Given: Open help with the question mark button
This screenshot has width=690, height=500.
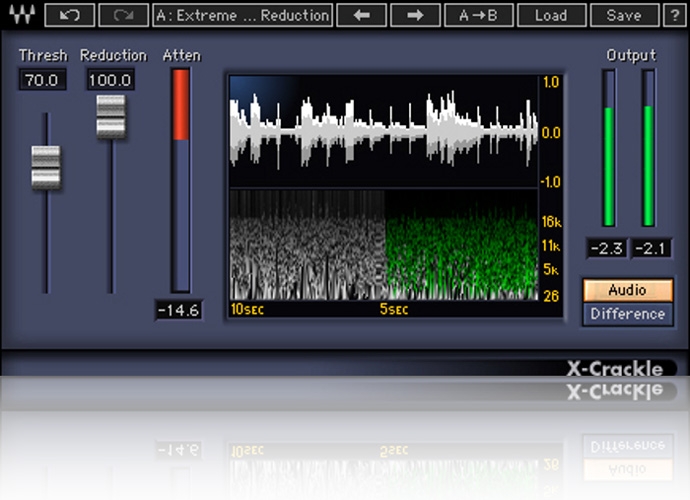Looking at the screenshot, I should click(x=676, y=15).
